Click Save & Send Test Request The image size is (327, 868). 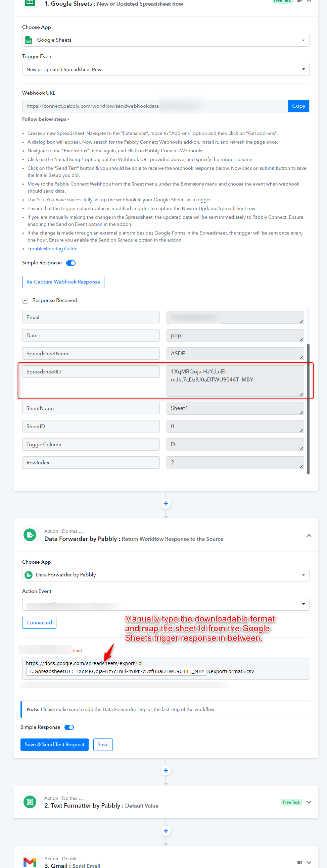coord(55,745)
